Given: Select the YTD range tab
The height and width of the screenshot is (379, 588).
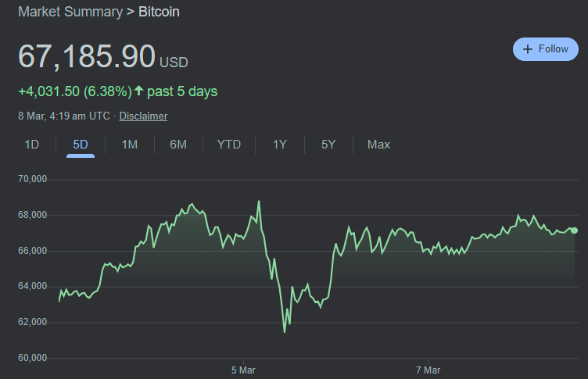Looking at the screenshot, I should (229, 145).
